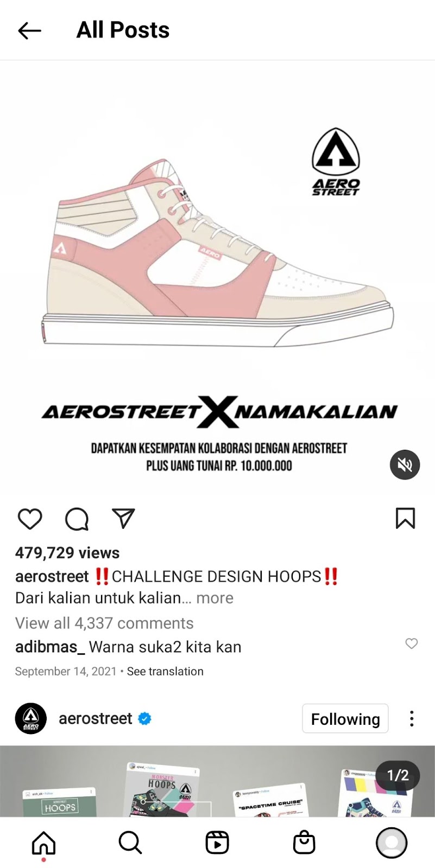Save post with bookmark icon
Image resolution: width=435 pixels, height=868 pixels.
pyautogui.click(x=405, y=518)
